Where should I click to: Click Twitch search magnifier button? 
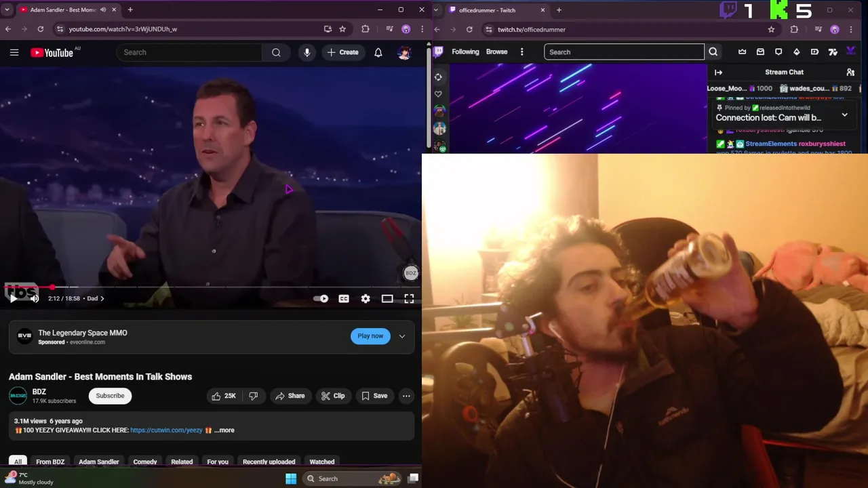coord(713,52)
